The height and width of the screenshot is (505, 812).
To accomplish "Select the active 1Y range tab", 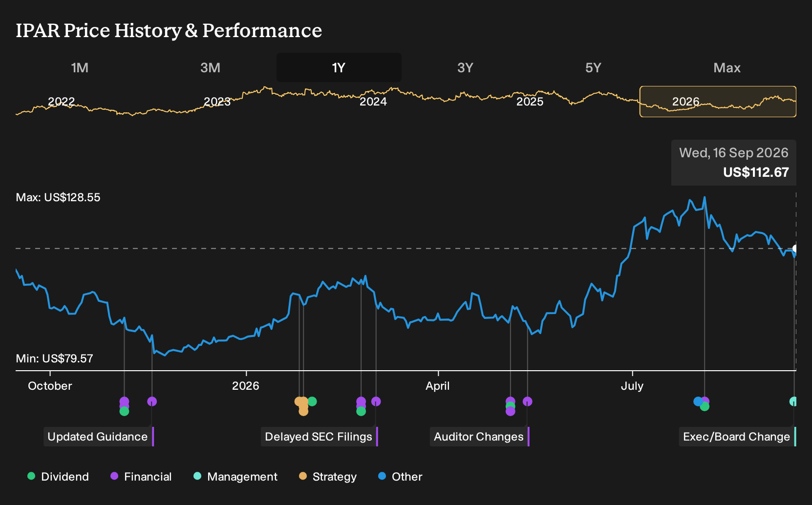I will click(x=339, y=67).
